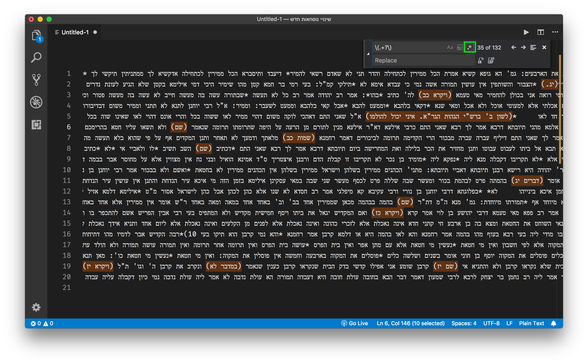Image resolution: width=588 pixels, height=364 pixels.
Task: Open the Manage settings gear
Action: 36,307
